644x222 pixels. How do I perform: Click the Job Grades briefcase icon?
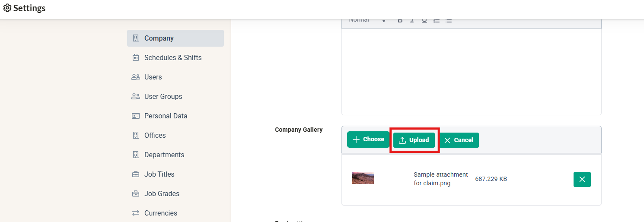[136, 193]
